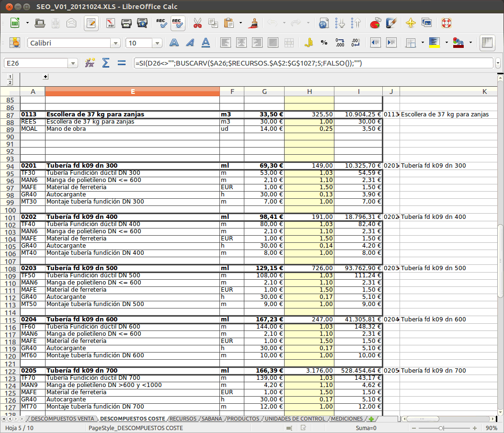Apply the font color swatch
This screenshot has height=433, width=504.
click(x=458, y=43)
